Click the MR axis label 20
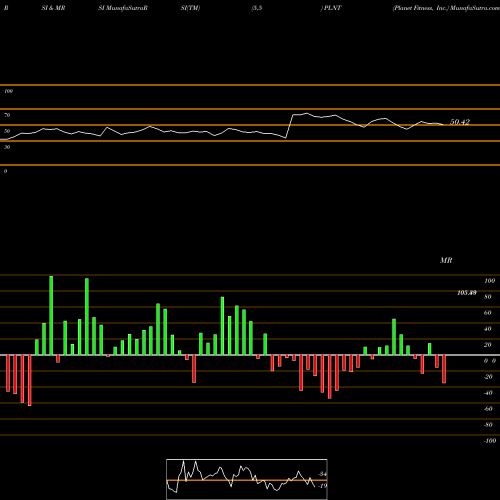Image resolution: width=500 pixels, height=500 pixels. tap(488, 345)
